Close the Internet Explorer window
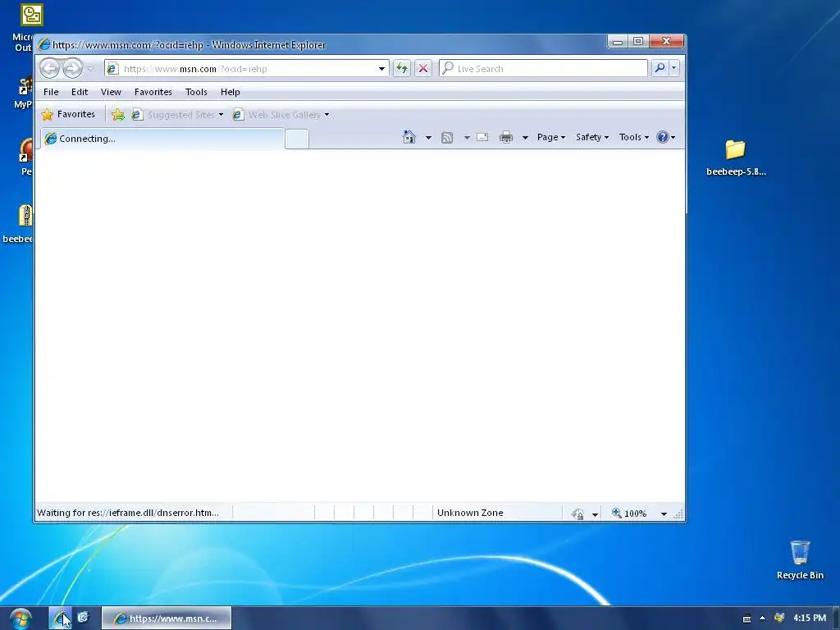The width and height of the screenshot is (840, 630). [x=666, y=41]
